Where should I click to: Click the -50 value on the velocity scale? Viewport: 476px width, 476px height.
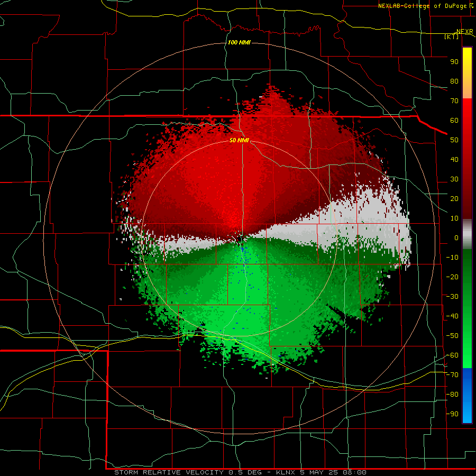coord(452,336)
